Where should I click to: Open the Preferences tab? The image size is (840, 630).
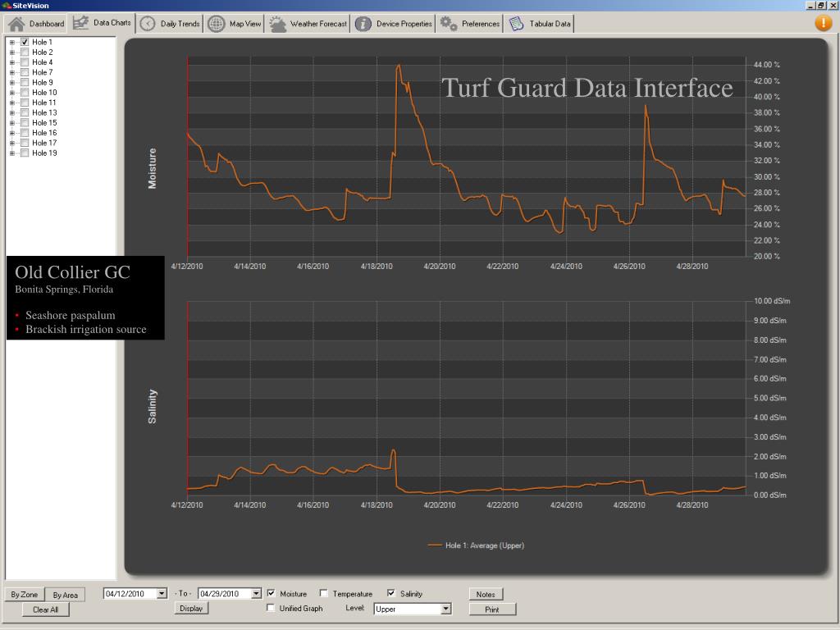point(470,24)
